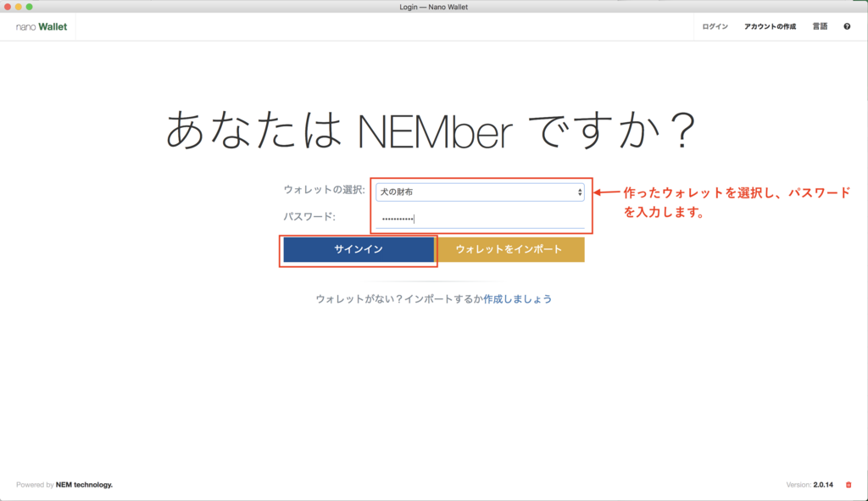Viewport: 868px width, 501px height.
Task: Close the Nano Wallet window
Action: 7,7
